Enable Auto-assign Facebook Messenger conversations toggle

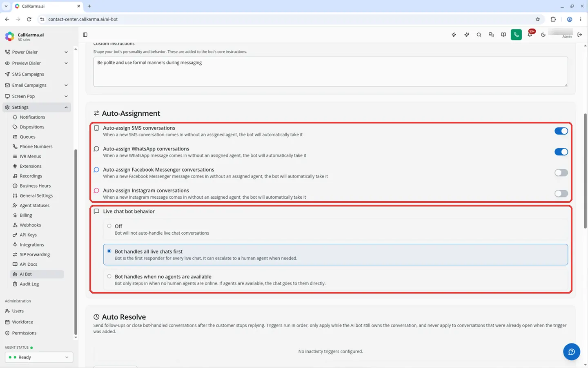561,173
